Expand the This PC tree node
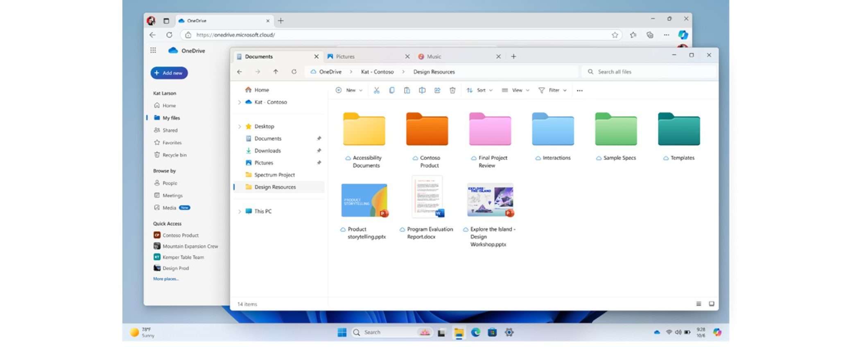Image resolution: width=868 pixels, height=347 pixels. tap(240, 212)
